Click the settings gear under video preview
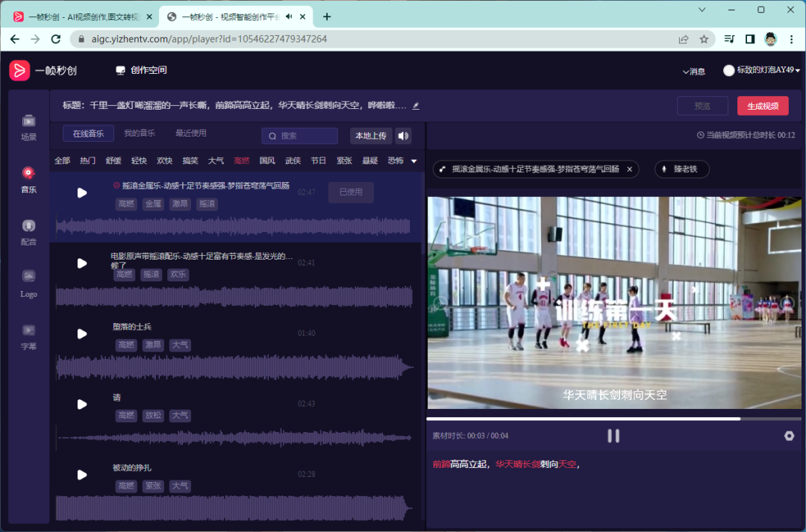This screenshot has width=806, height=532. point(789,436)
